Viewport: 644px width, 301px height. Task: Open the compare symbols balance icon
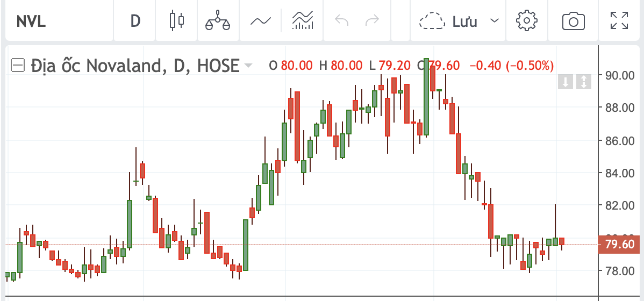218,20
